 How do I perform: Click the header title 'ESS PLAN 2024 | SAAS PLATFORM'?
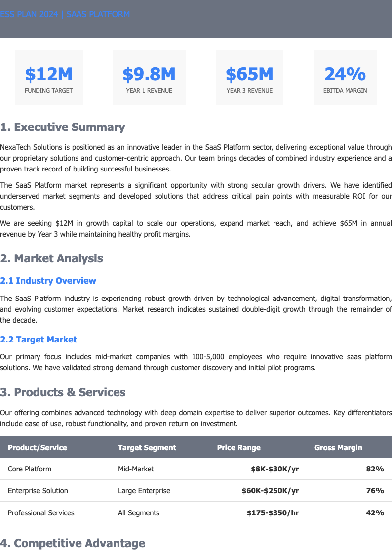(65, 14)
